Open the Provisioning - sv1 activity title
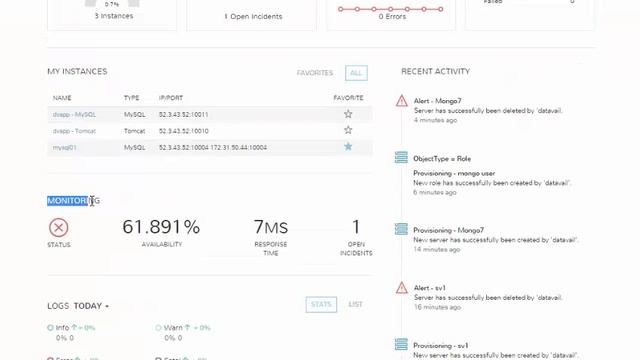This screenshot has width=640, height=360. click(441, 346)
